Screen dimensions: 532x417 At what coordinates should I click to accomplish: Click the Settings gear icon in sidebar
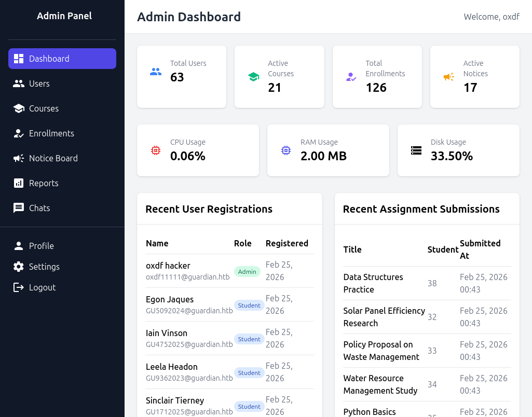pyautogui.click(x=19, y=267)
